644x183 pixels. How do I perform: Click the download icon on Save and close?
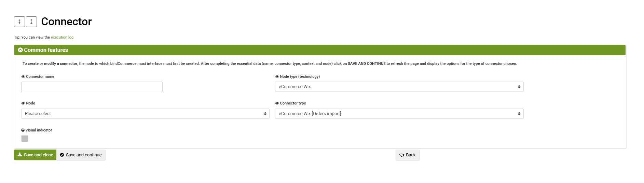click(x=20, y=155)
